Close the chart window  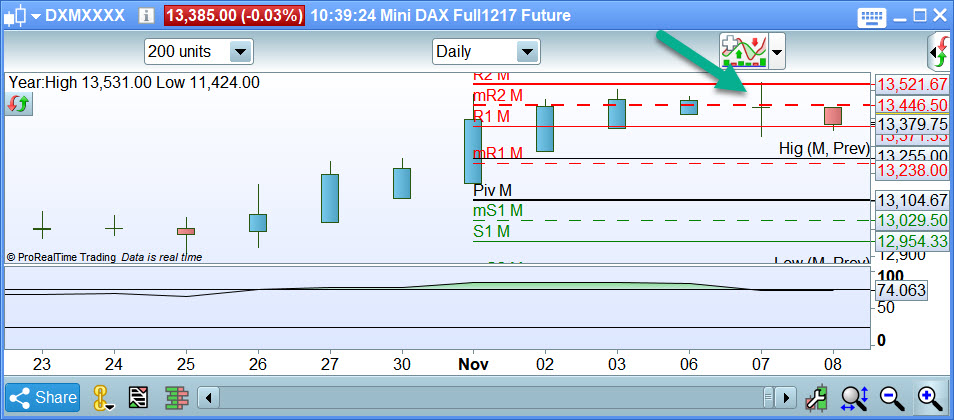938,16
